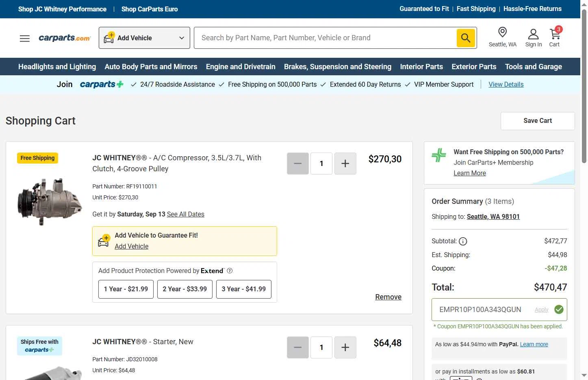Decrease Starter quantity with minus button
The height and width of the screenshot is (380, 588).
click(x=298, y=347)
